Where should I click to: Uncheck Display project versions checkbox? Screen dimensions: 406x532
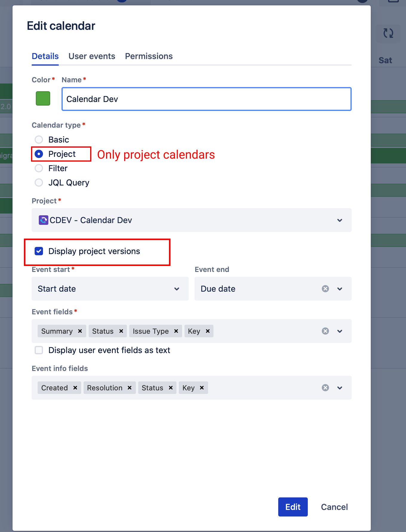click(39, 251)
